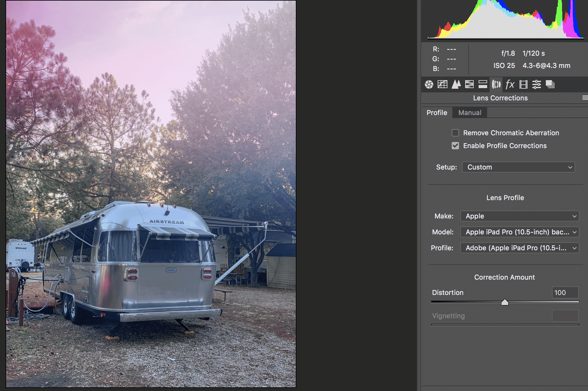This screenshot has width=588, height=391.
Task: Open the Snapshots stacked squares icon
Action: coord(550,84)
